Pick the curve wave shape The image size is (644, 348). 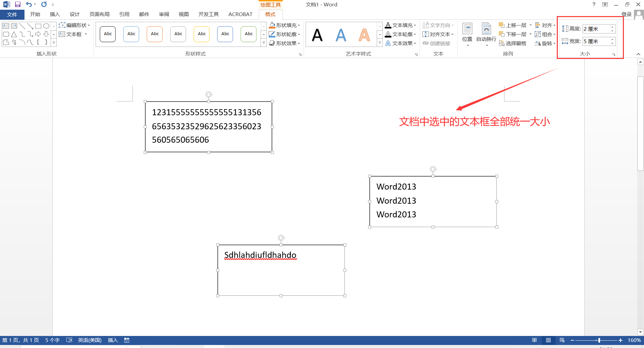30,42
